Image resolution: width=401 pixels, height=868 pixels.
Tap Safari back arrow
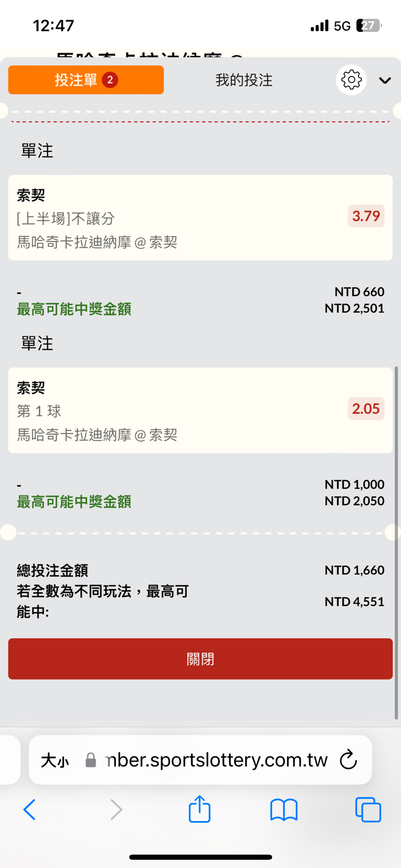(30, 809)
